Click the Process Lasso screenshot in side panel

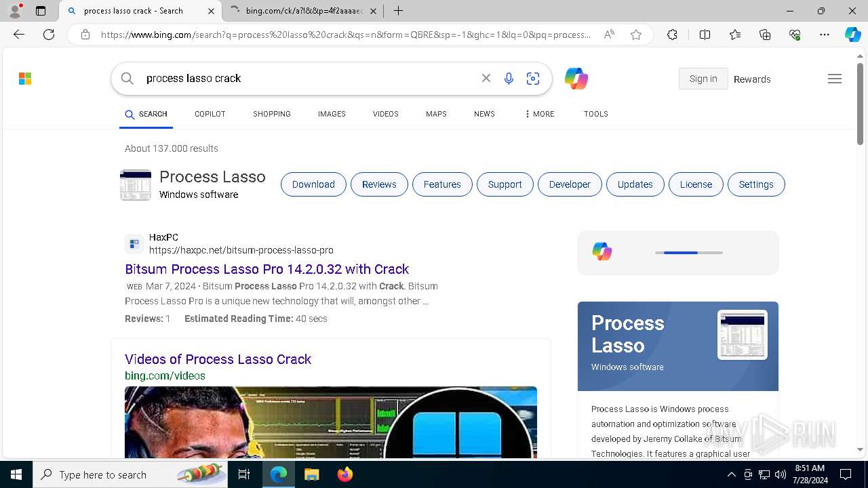743,335
